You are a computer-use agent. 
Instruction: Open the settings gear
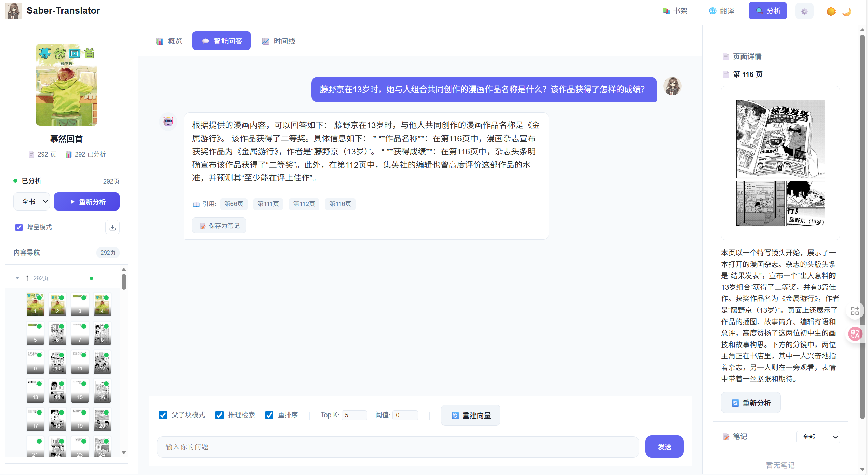pyautogui.click(x=804, y=11)
